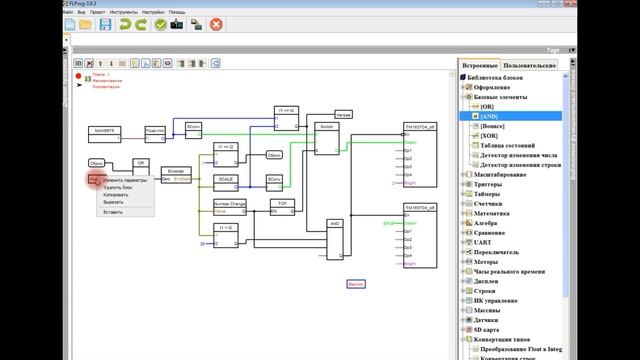This screenshot has height=360, width=640.
Task: Expand the Масштабирование tree node
Action: pos(463,175)
